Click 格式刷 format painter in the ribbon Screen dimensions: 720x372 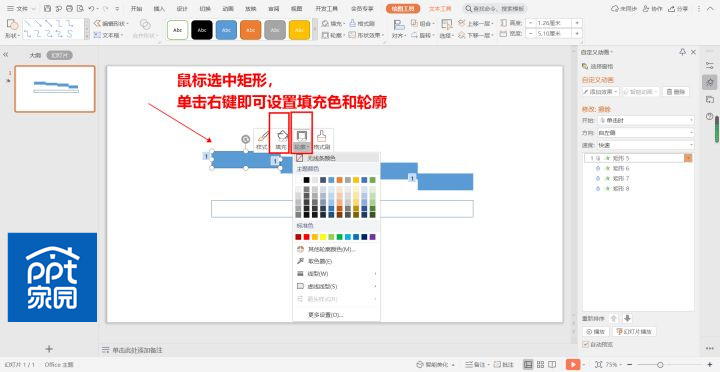362,23
